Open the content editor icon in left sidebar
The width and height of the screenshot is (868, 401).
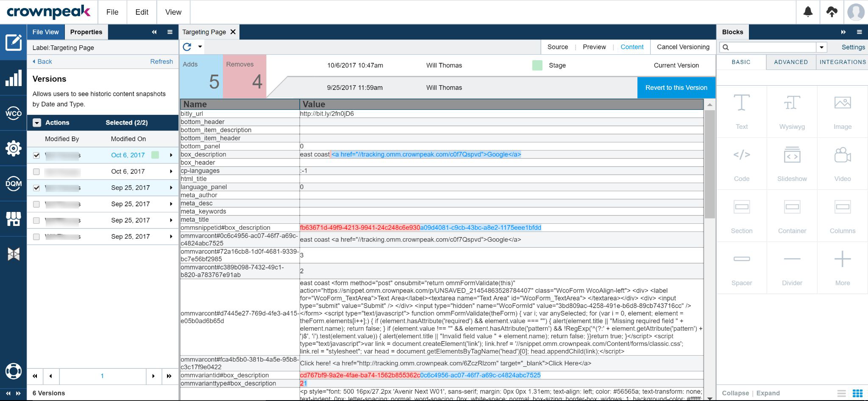tap(14, 42)
